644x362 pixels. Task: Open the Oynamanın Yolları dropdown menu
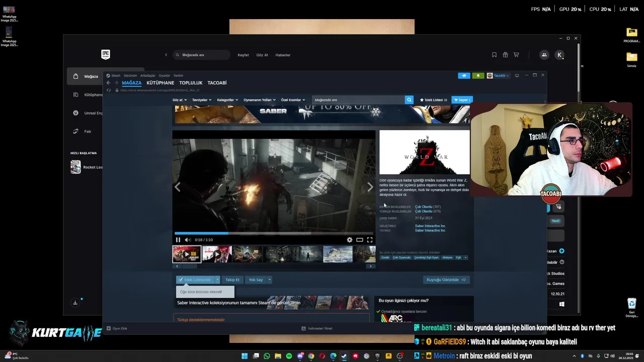point(260,100)
